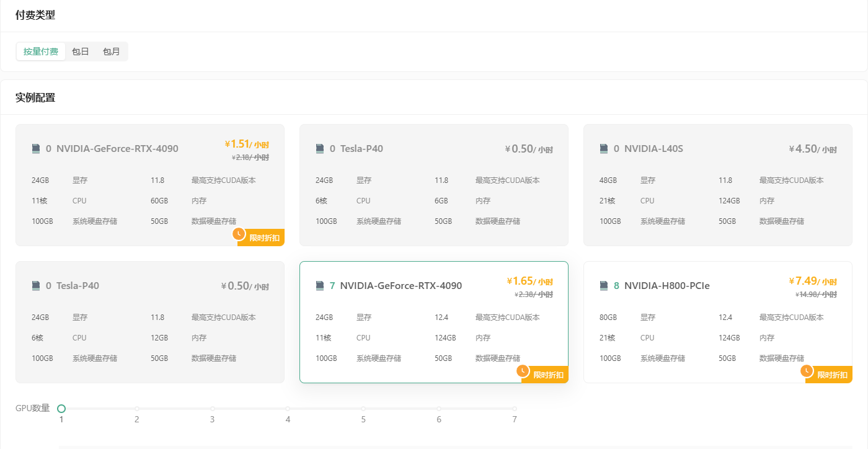868x449 pixels.
Task: Click chip icon on Tesla-P40 card with 6GB 内存
Action: click(320, 149)
